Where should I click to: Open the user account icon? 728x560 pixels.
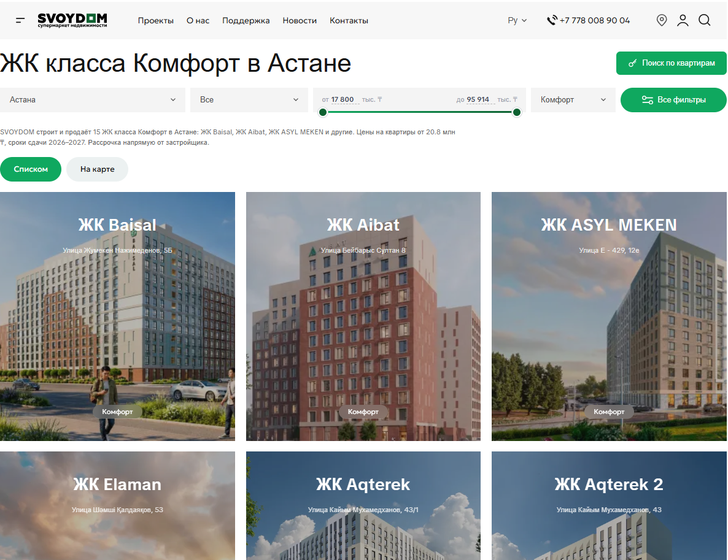(683, 20)
